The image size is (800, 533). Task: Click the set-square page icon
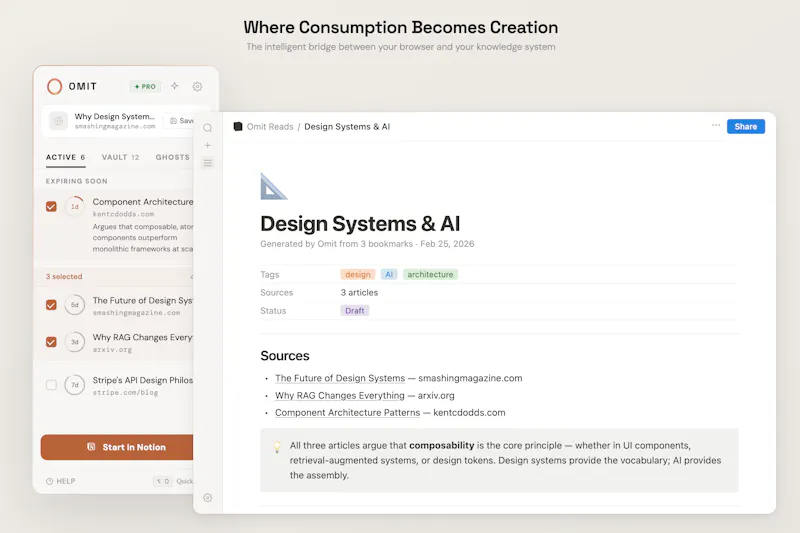(x=273, y=186)
